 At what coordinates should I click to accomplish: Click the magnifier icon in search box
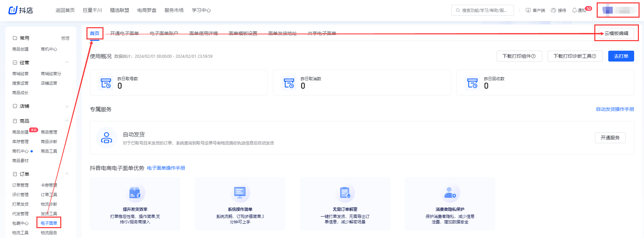tap(458, 11)
